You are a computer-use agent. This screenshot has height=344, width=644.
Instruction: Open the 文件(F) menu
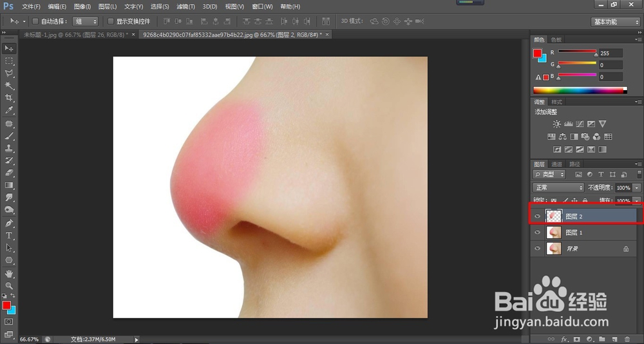pyautogui.click(x=31, y=6)
